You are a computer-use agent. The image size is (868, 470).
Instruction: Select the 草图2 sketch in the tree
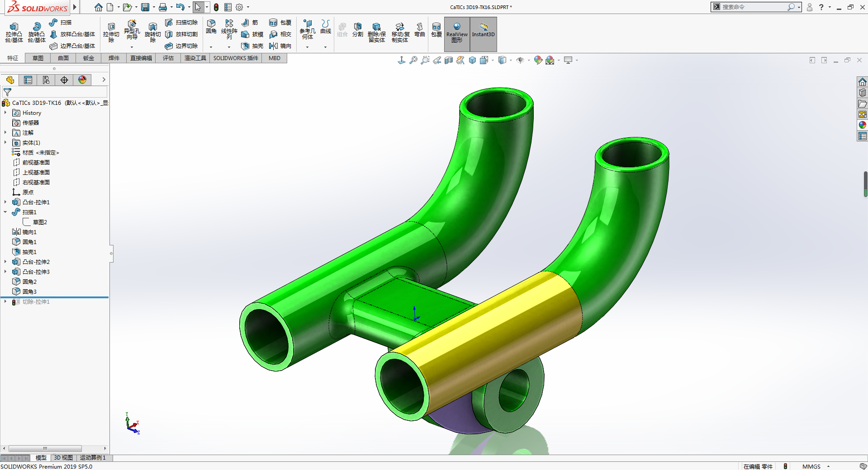point(35,222)
